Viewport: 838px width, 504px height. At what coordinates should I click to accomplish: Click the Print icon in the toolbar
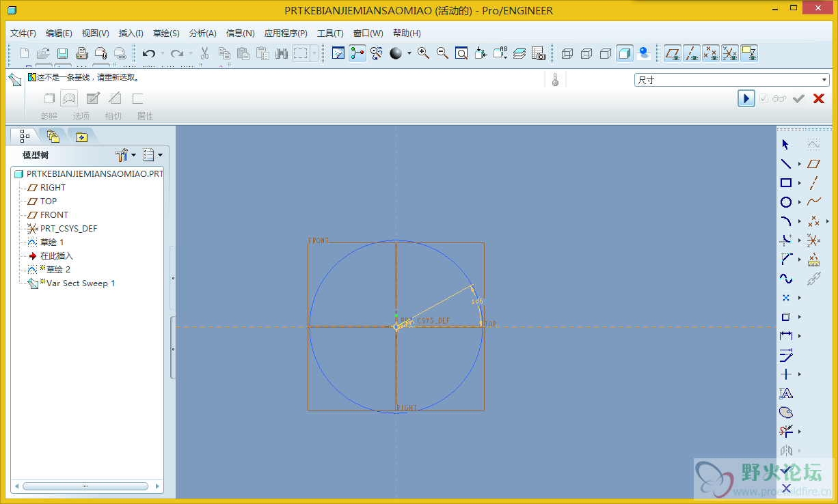(81, 53)
